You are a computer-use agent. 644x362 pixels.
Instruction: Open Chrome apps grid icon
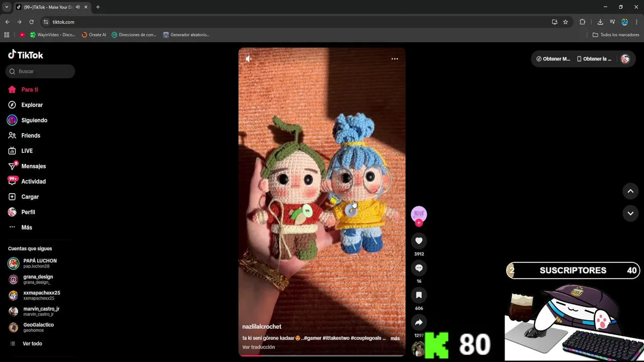click(7, 35)
